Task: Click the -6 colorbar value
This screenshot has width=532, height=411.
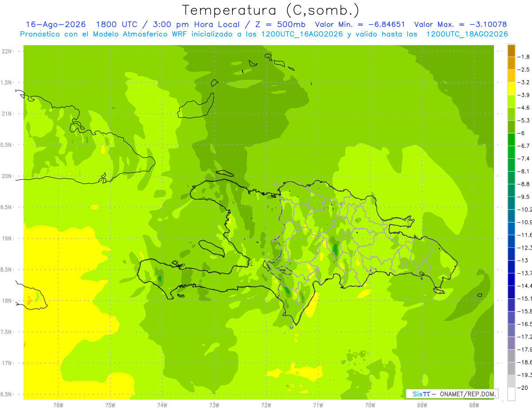Action: point(522,133)
